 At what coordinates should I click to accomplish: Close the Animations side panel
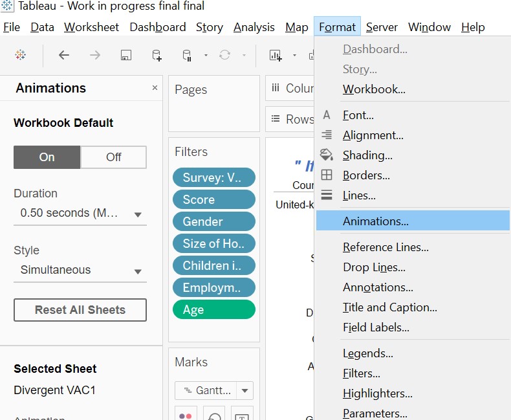(155, 88)
